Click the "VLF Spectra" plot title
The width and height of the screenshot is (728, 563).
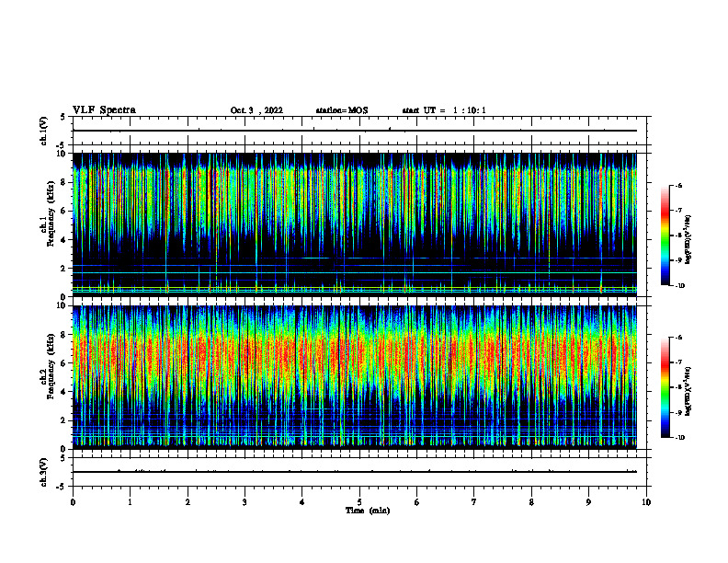pos(104,110)
